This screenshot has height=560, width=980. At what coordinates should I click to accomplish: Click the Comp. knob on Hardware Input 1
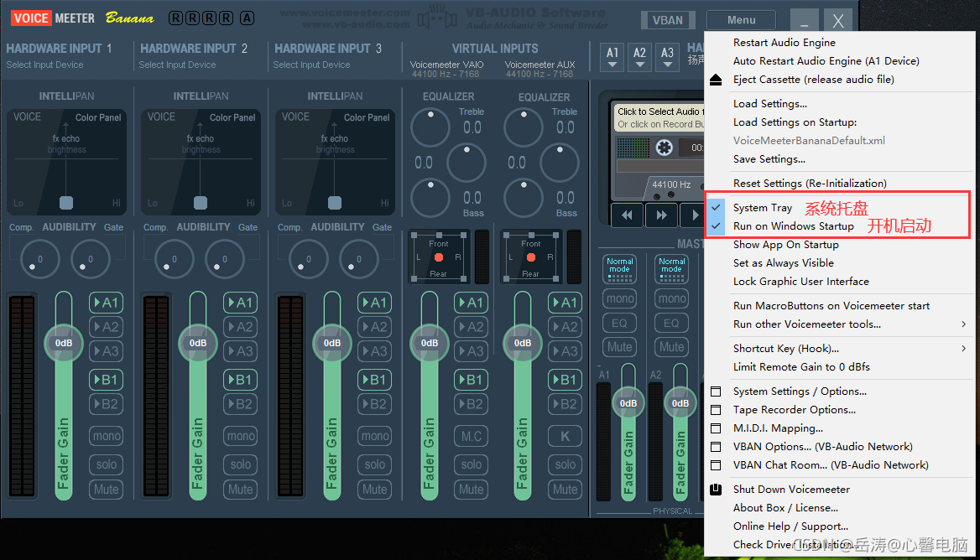coord(40,259)
